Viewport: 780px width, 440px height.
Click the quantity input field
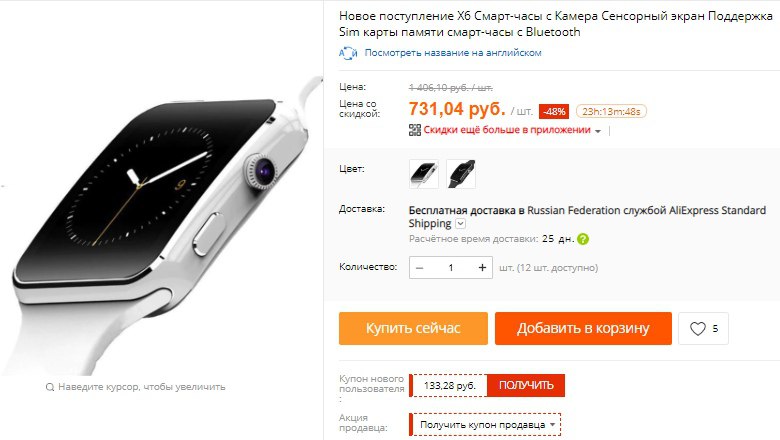(451, 267)
